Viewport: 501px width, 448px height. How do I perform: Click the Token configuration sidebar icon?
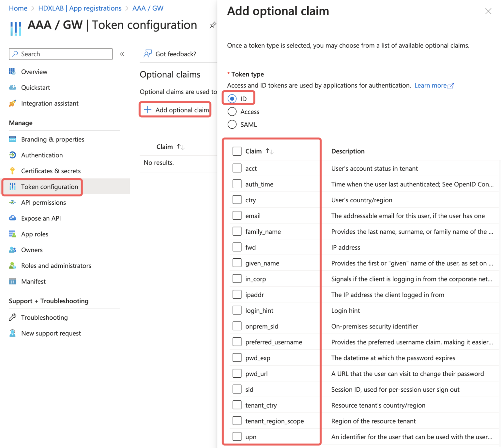coord(13,187)
